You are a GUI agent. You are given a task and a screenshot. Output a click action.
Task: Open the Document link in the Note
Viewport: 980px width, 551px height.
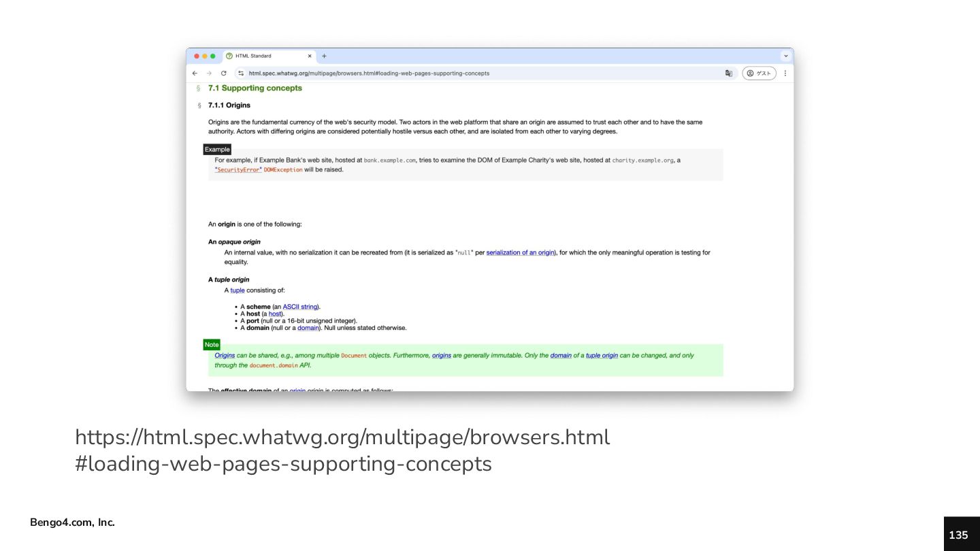coord(354,356)
